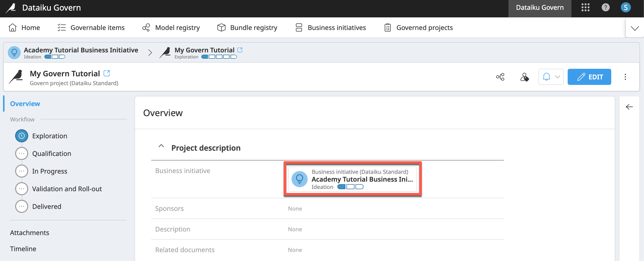Click the bird icon beside page title
This screenshot has width=644, height=261.
click(x=16, y=77)
